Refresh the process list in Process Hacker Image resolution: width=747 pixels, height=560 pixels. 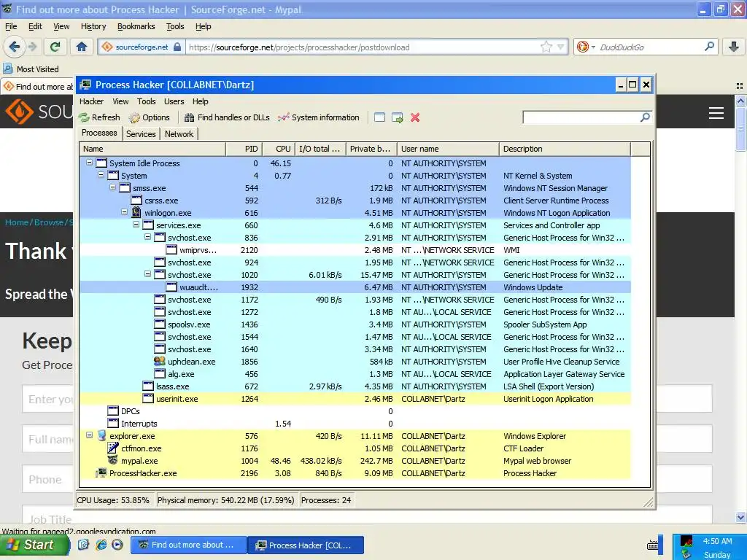pos(99,117)
